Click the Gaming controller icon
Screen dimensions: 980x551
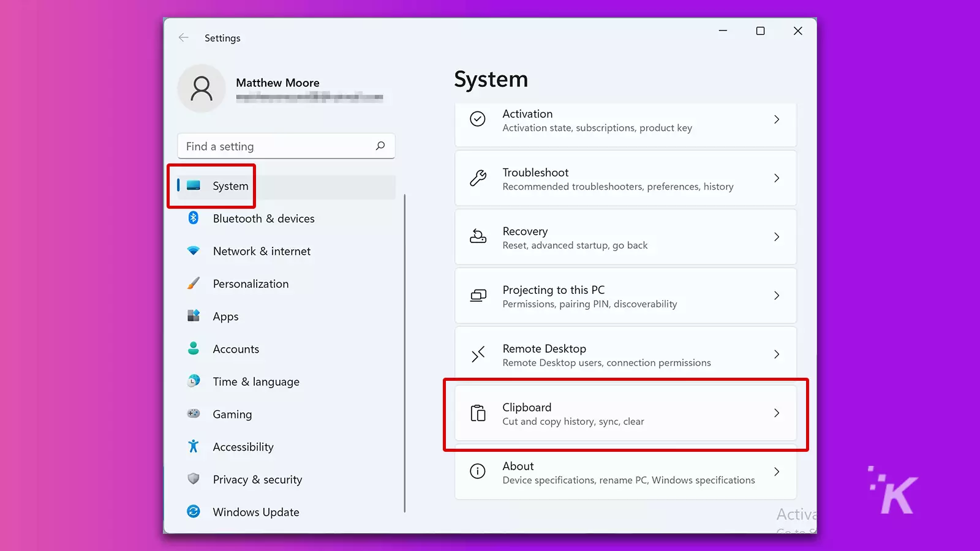pyautogui.click(x=194, y=414)
